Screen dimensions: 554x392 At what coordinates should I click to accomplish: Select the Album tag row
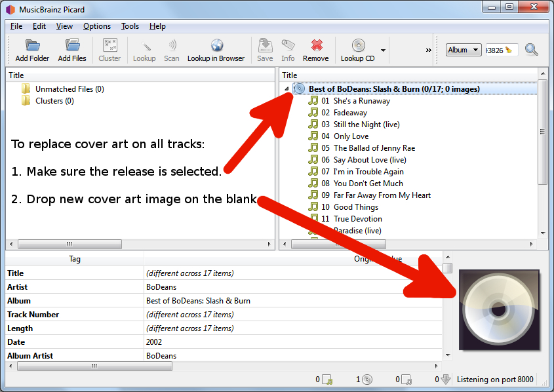(x=224, y=300)
